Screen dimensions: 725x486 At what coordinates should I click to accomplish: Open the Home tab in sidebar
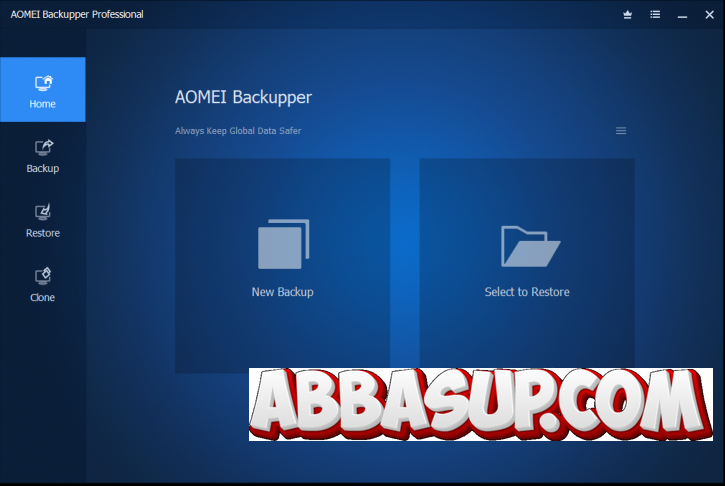pos(43,90)
